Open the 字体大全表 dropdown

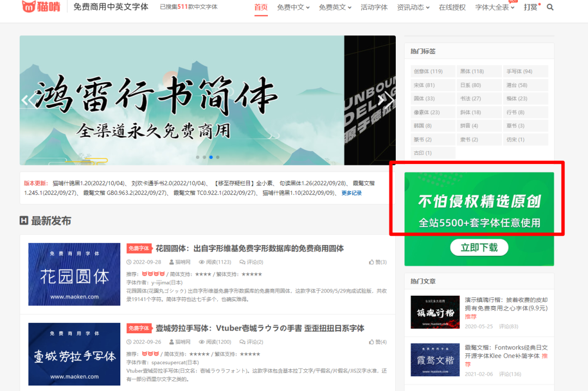point(491,8)
